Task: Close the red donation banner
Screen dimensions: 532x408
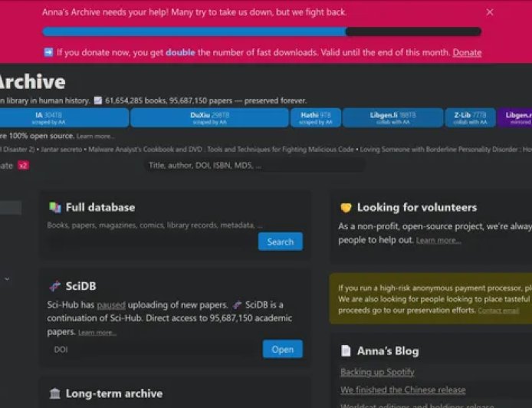Action: tap(490, 12)
